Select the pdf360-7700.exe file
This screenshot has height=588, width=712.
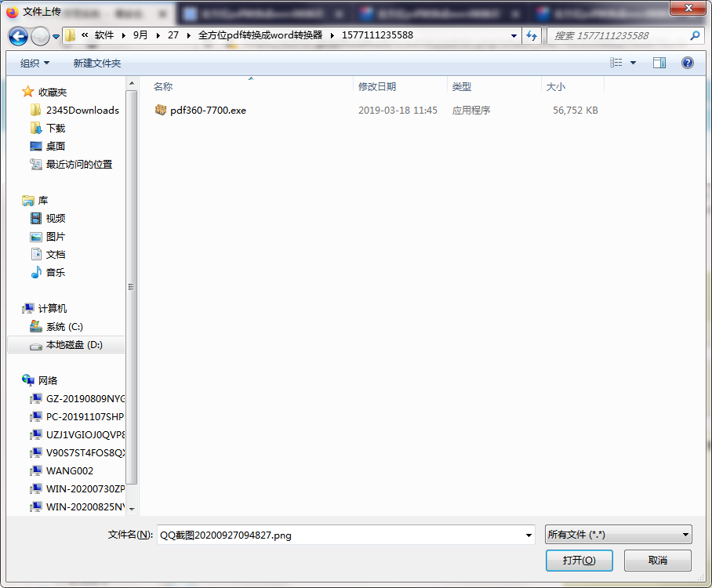[208, 111]
